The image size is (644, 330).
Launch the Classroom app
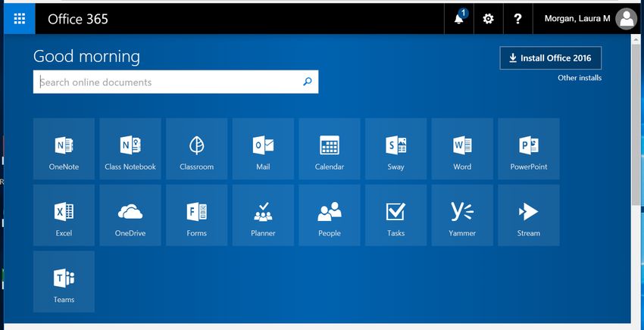(197, 148)
